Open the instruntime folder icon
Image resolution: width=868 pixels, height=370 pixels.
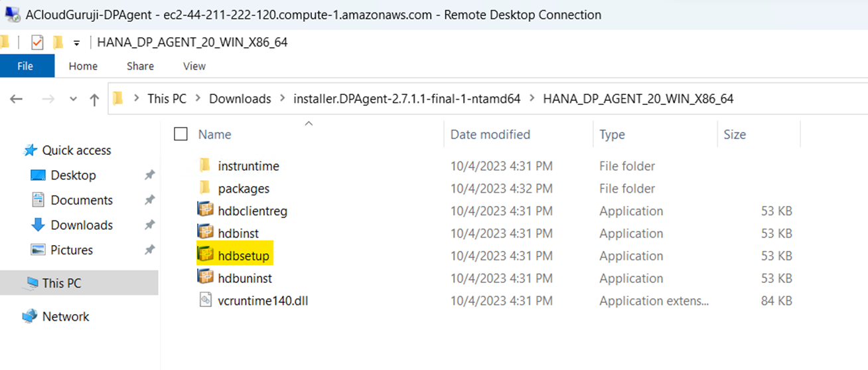[x=205, y=165]
